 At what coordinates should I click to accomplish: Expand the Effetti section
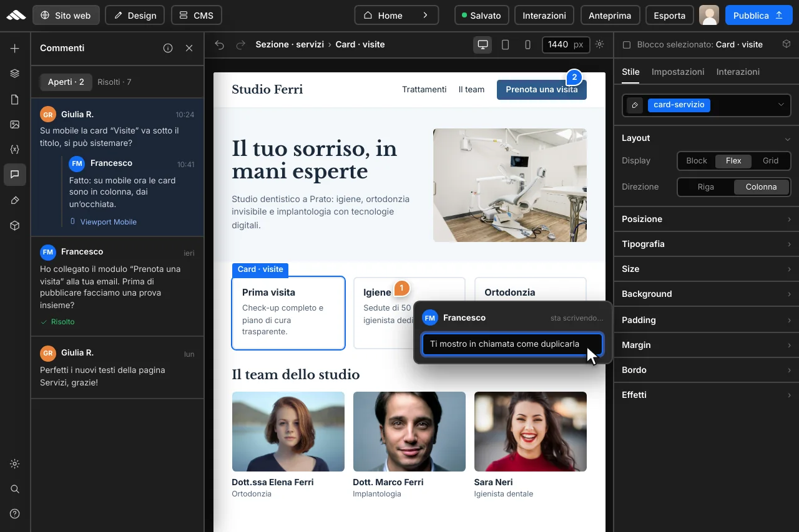pos(707,395)
